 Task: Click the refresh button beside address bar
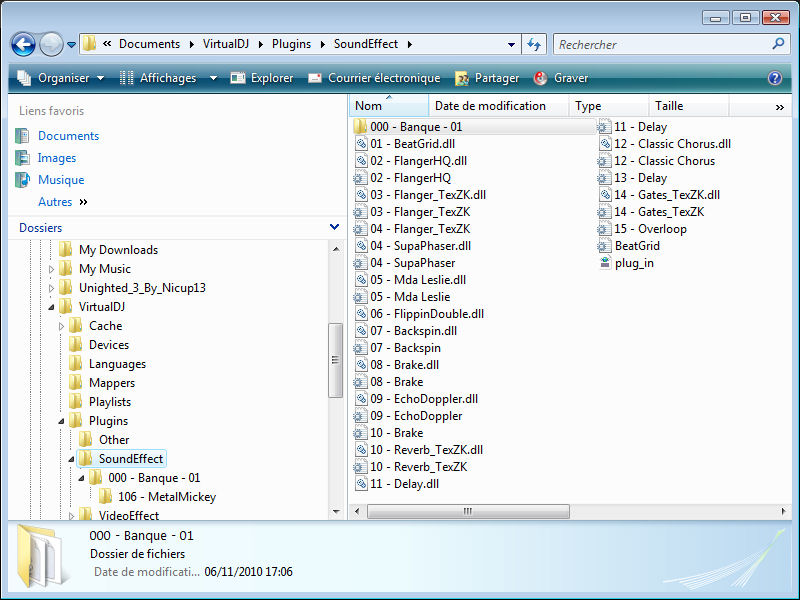(x=534, y=44)
